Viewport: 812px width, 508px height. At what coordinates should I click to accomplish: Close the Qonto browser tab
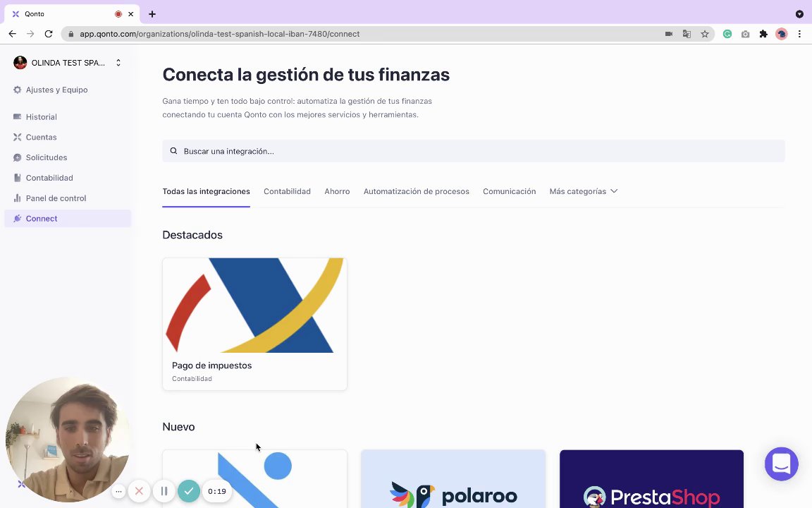pyautogui.click(x=130, y=14)
